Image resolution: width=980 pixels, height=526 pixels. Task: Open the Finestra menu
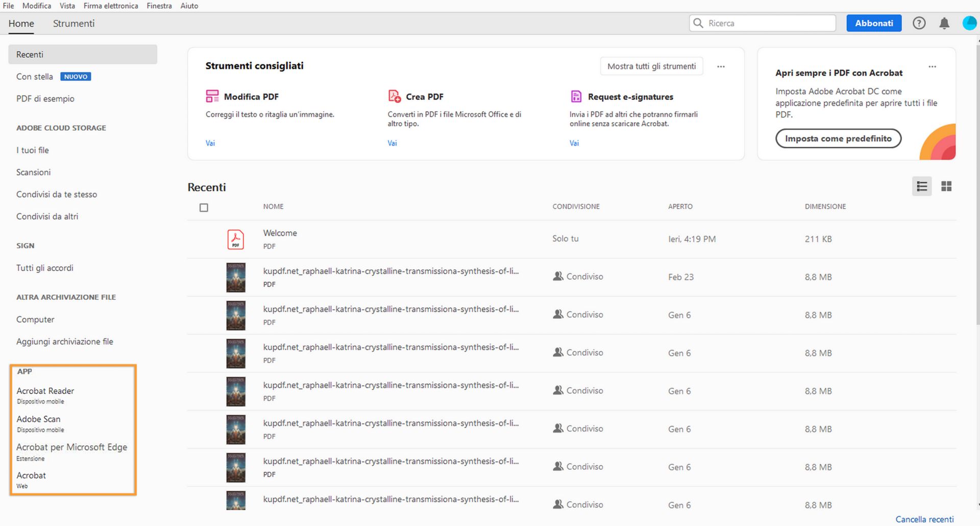coord(159,6)
